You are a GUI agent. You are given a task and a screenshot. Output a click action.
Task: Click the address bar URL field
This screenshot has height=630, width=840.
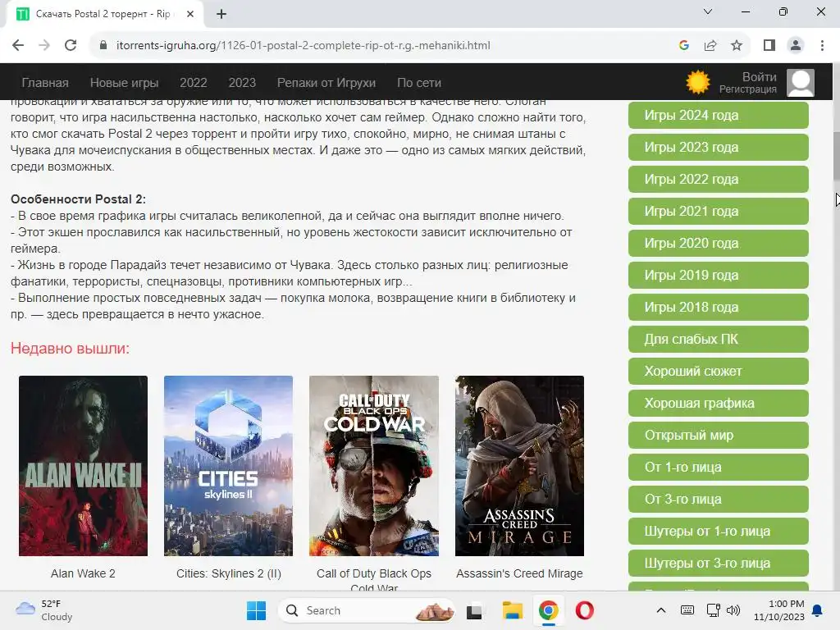[x=303, y=46]
